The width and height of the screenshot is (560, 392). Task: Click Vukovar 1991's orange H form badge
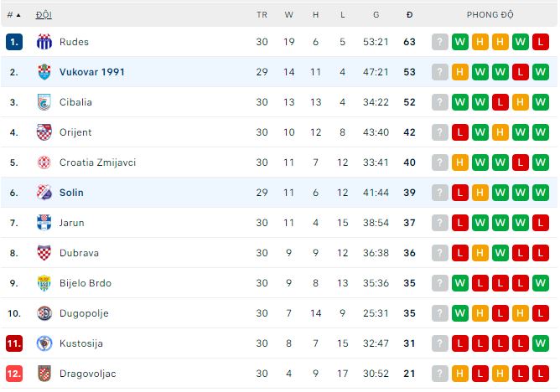(459, 72)
